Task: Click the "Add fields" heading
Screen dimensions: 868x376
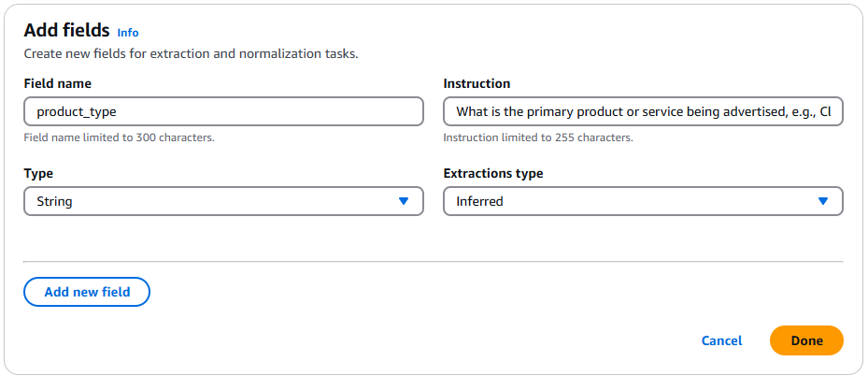Action: point(66,31)
